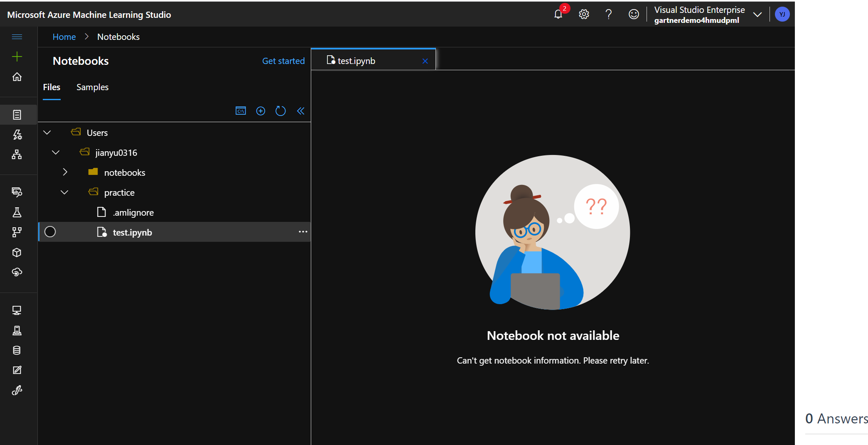
Task: Click the create new file plus-circle icon
Action: click(261, 111)
